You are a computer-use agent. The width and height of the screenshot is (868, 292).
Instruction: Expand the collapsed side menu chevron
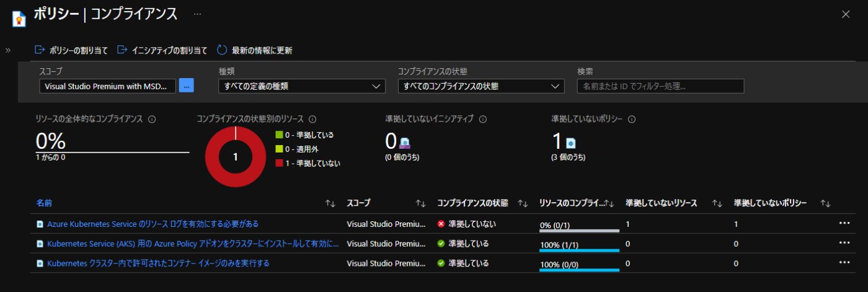tap(9, 50)
